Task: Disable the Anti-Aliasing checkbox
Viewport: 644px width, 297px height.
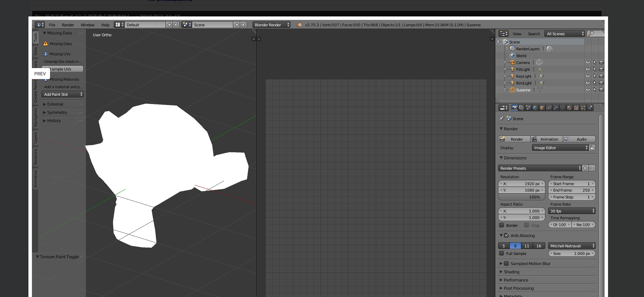Action: [506, 235]
